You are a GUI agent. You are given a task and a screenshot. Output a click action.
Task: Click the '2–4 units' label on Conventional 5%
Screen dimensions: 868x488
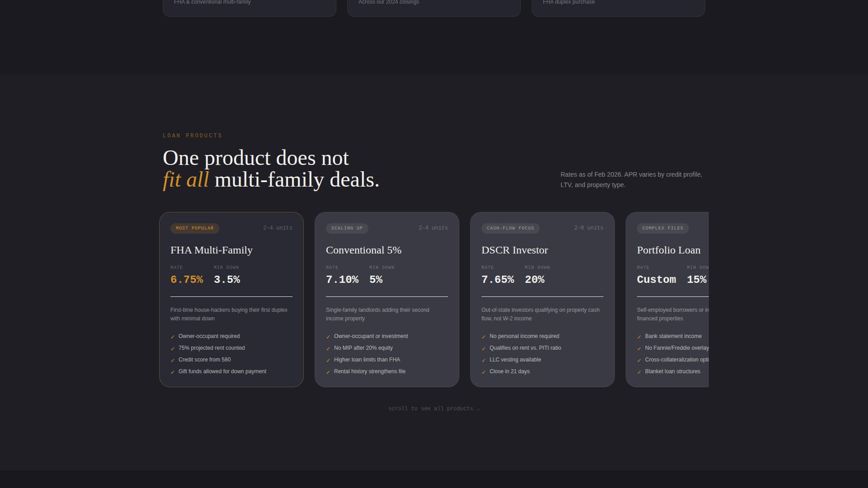click(433, 228)
